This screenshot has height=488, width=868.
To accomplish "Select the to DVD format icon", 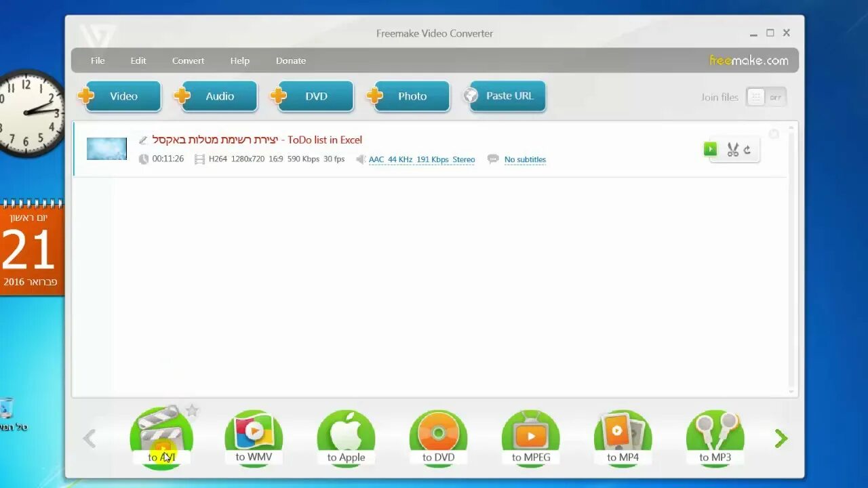I will pos(438,437).
